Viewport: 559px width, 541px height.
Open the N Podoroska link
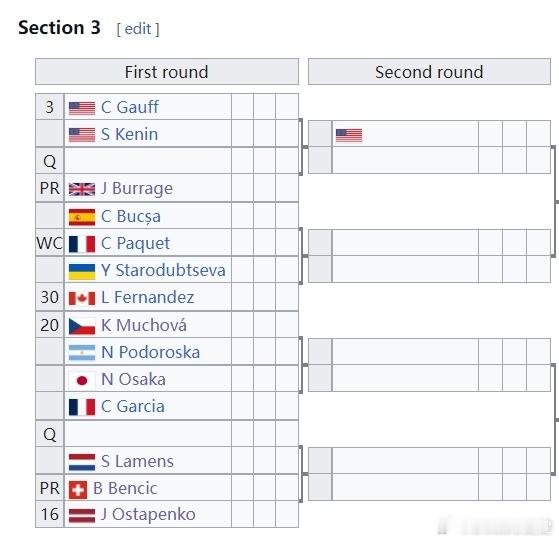click(x=150, y=352)
